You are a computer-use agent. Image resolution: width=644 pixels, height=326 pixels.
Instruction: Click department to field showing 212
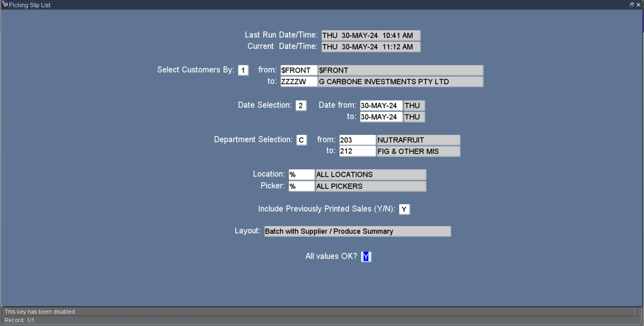pyautogui.click(x=357, y=151)
